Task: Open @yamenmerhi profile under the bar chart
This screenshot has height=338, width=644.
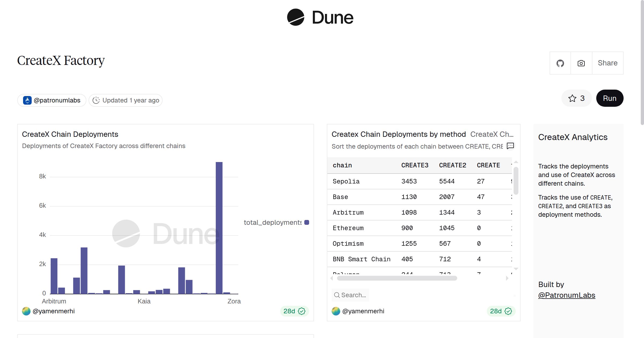Action: (x=53, y=311)
